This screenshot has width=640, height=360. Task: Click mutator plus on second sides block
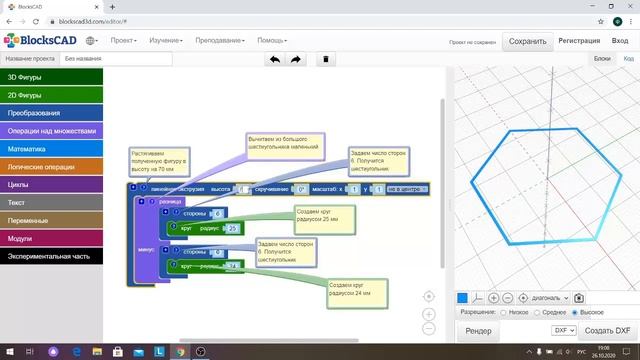pos(165,250)
